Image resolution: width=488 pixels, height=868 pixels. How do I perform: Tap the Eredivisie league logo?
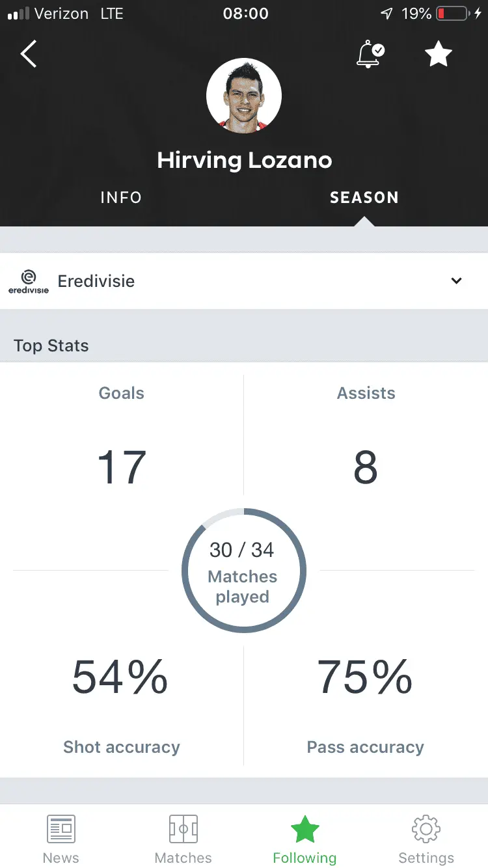29,281
